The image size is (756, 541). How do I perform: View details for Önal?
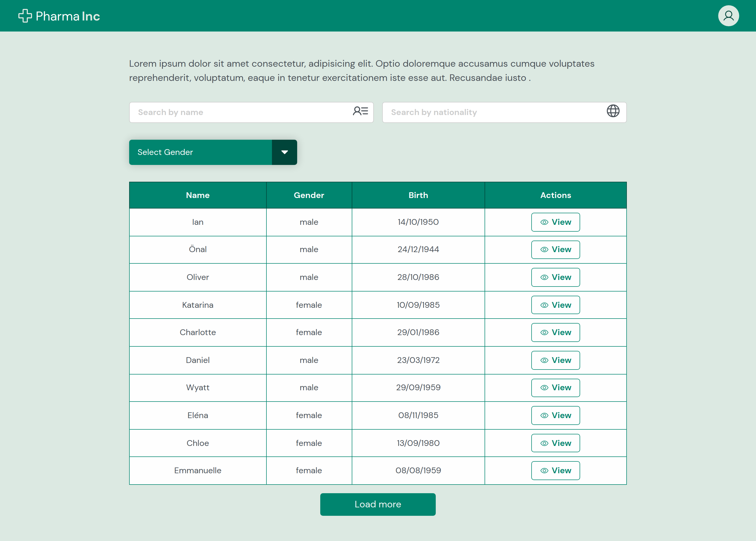click(x=555, y=249)
